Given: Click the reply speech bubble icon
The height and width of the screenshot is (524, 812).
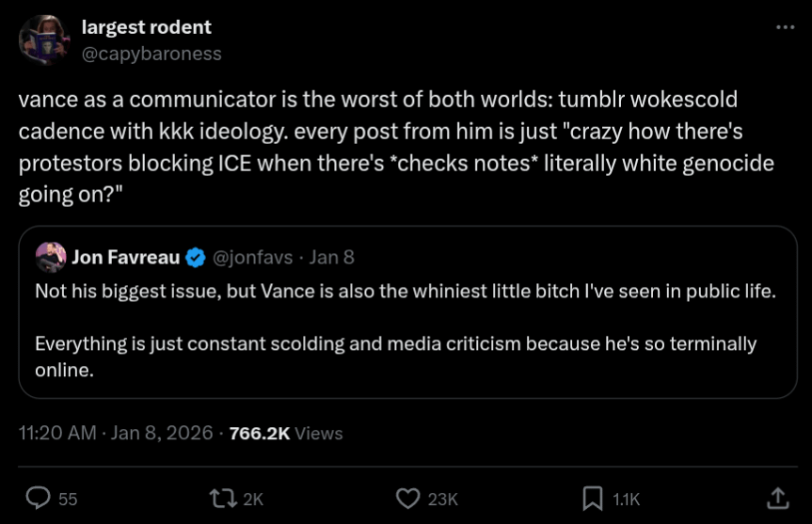Looking at the screenshot, I should click(38, 498).
